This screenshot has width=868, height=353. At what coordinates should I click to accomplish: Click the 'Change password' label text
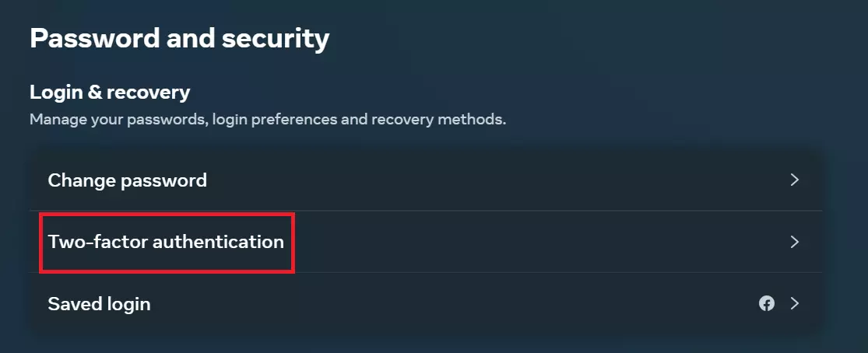click(128, 180)
